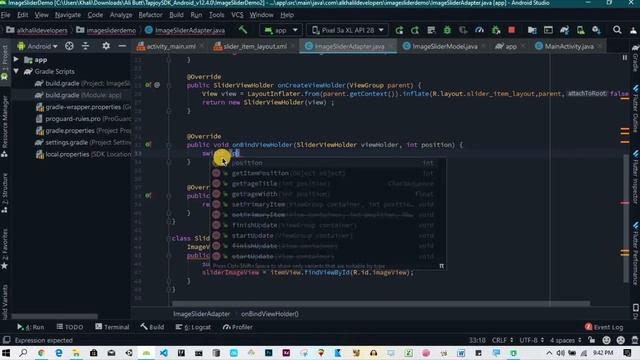The width and height of the screenshot is (640, 360).
Task: Choose 'getPageTitle' autocomplete suggestion
Action: pos(328,184)
